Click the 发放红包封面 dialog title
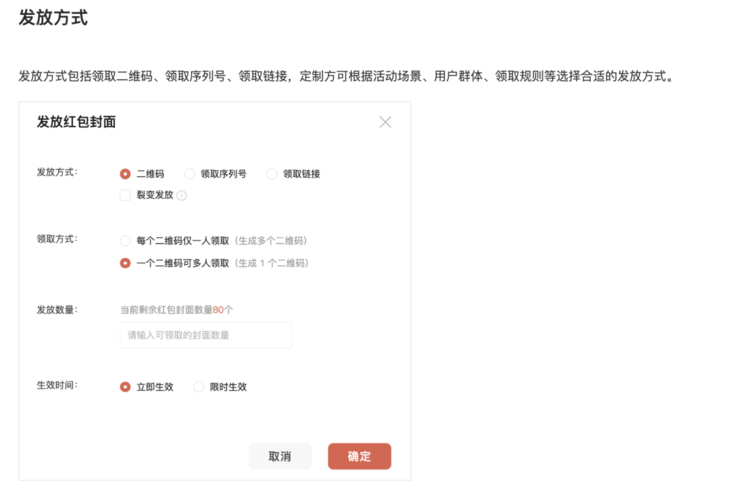 point(76,122)
